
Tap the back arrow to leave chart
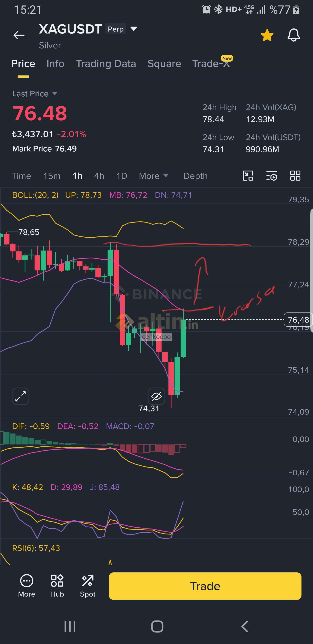pos(19,35)
